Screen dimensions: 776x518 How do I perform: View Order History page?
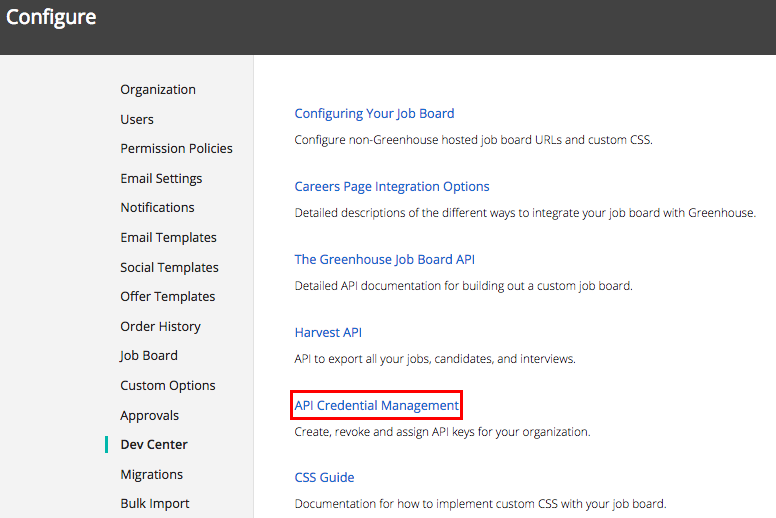point(160,327)
